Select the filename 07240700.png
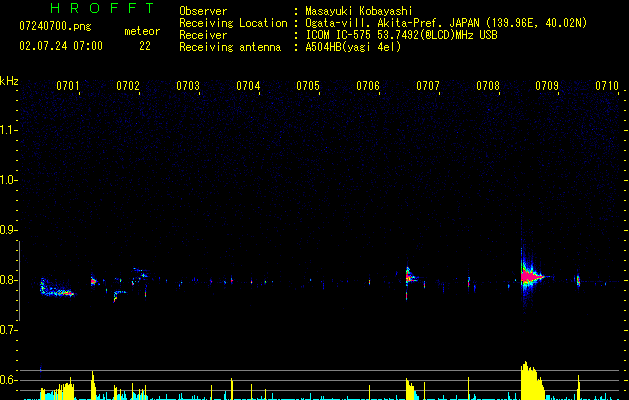The image size is (629, 400). point(55,27)
